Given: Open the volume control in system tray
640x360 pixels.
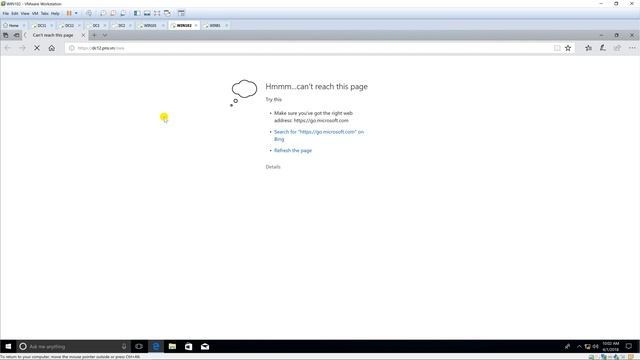Looking at the screenshot, I should pos(596,347).
